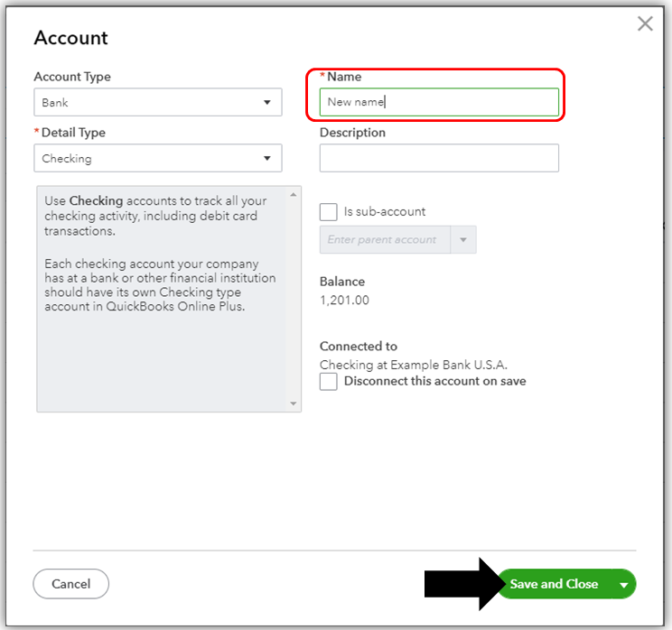Click the Connected to label

point(358,347)
